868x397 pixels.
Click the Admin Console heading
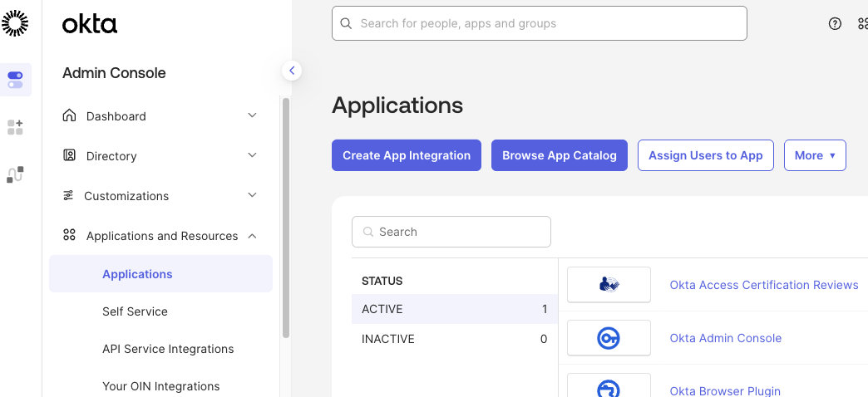113,73
